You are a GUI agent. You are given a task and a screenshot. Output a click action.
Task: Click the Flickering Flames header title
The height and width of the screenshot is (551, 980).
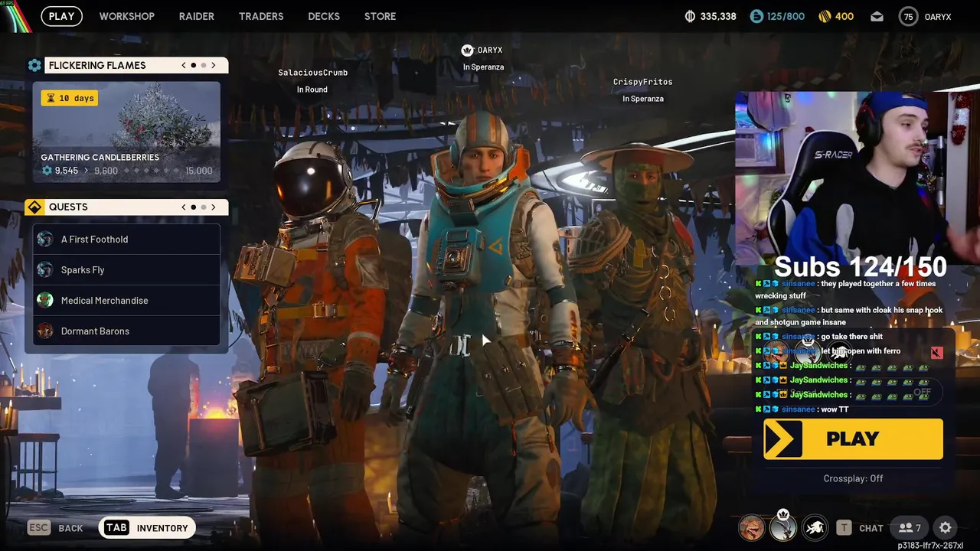[97, 65]
